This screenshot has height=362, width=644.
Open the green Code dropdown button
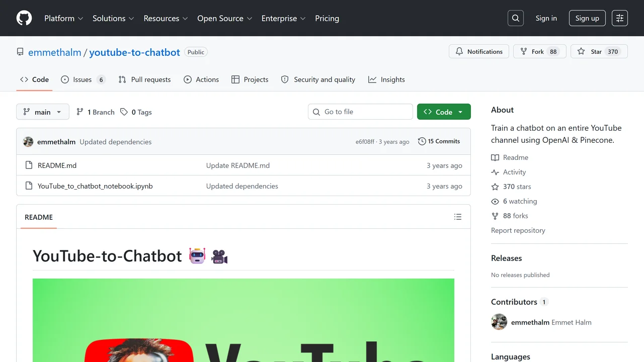click(444, 112)
